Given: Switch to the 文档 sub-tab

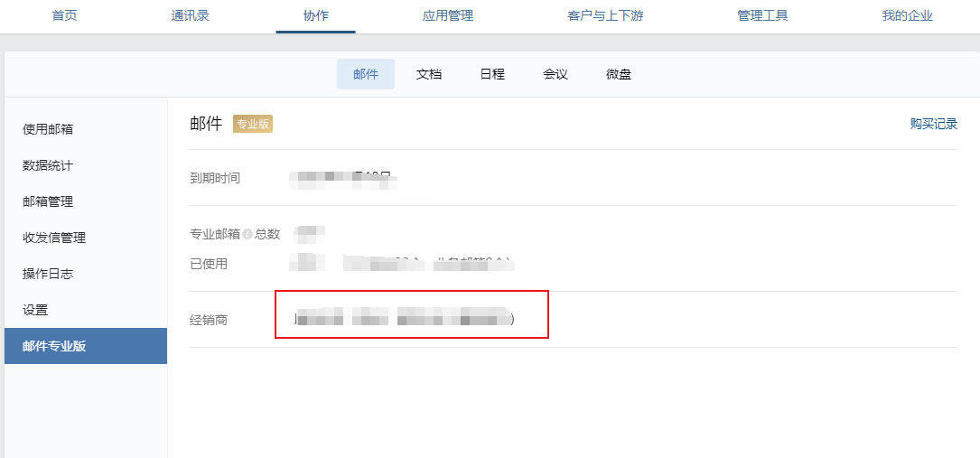Looking at the screenshot, I should (429, 74).
